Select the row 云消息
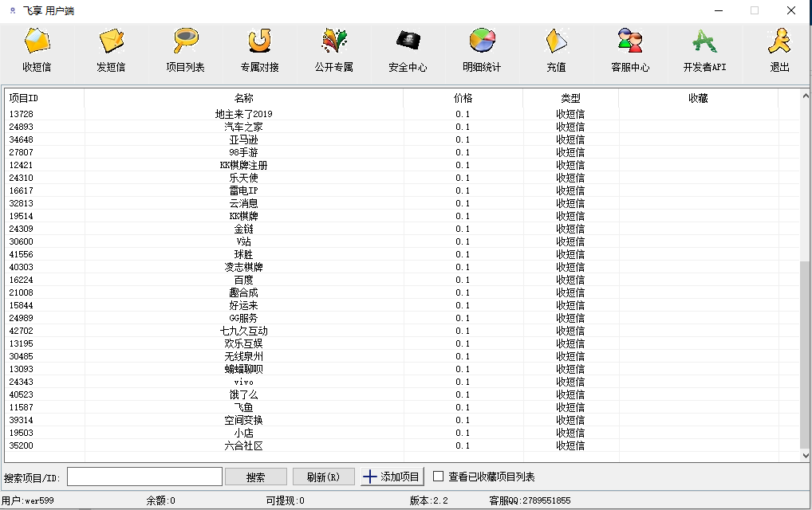The image size is (812, 510). tap(401, 203)
